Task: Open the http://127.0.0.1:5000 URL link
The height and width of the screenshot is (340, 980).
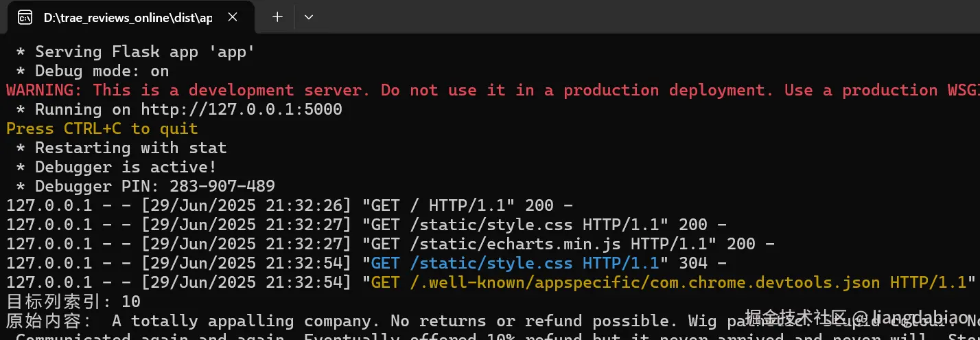Action: tap(241, 109)
